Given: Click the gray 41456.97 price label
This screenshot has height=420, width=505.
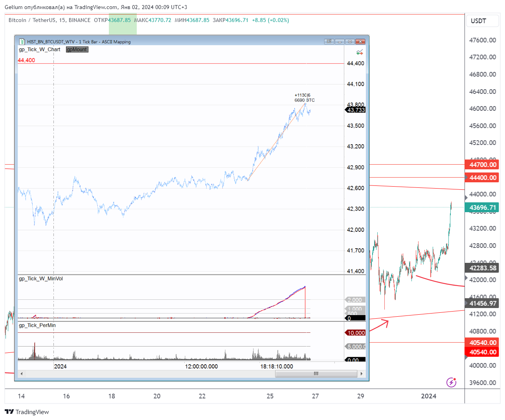Looking at the screenshot, I should [482, 303].
